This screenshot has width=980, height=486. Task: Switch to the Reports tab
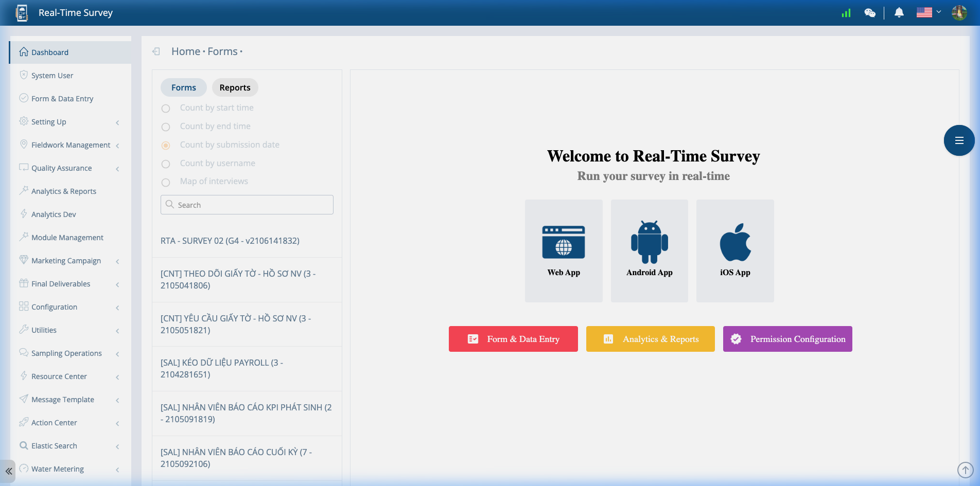(x=235, y=87)
